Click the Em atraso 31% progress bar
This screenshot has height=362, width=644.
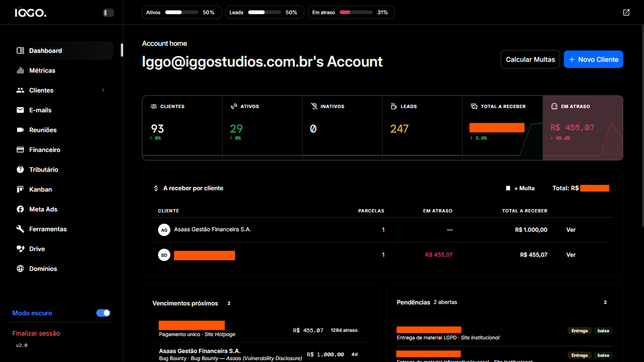point(356,12)
